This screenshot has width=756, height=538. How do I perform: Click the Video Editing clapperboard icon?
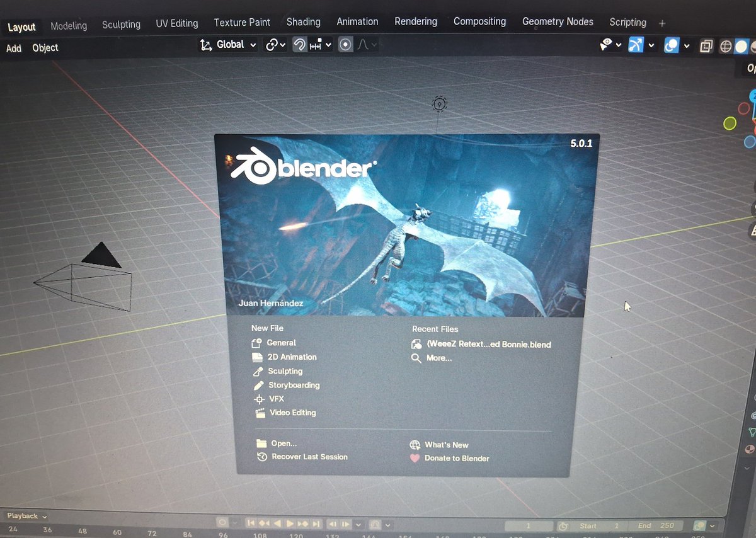(x=259, y=413)
